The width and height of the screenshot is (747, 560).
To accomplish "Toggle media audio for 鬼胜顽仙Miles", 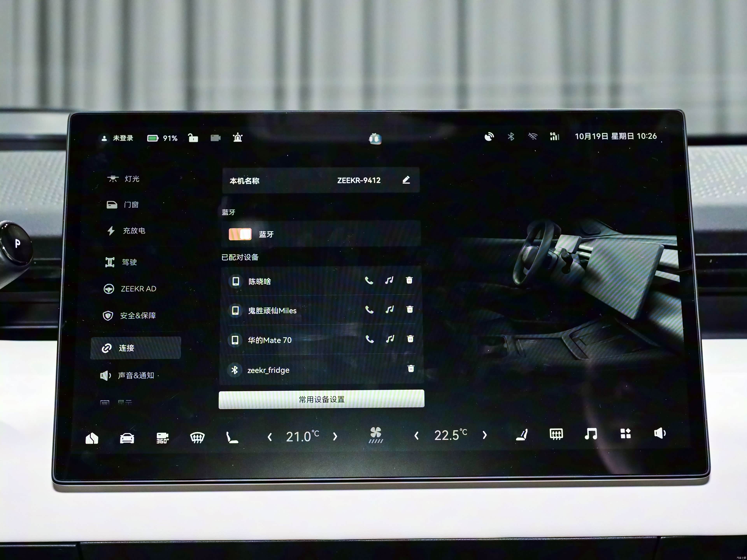I will pos(389,309).
